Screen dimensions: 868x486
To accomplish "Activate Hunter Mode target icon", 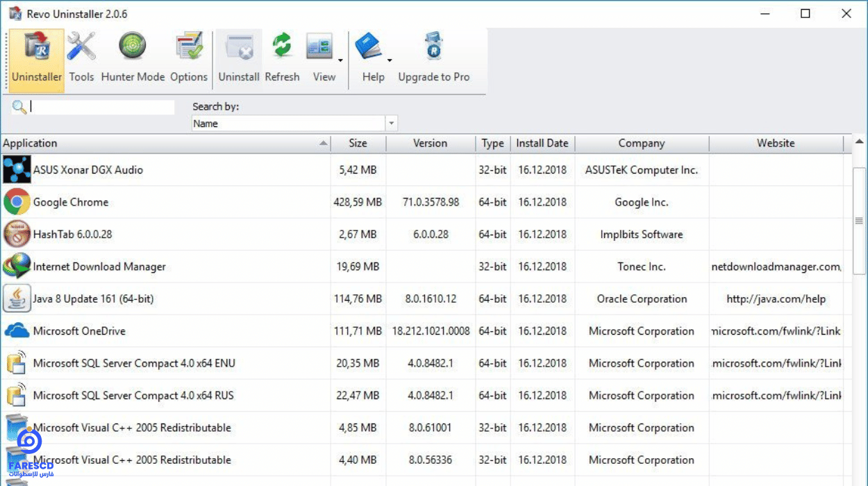I will pyautogui.click(x=133, y=47).
